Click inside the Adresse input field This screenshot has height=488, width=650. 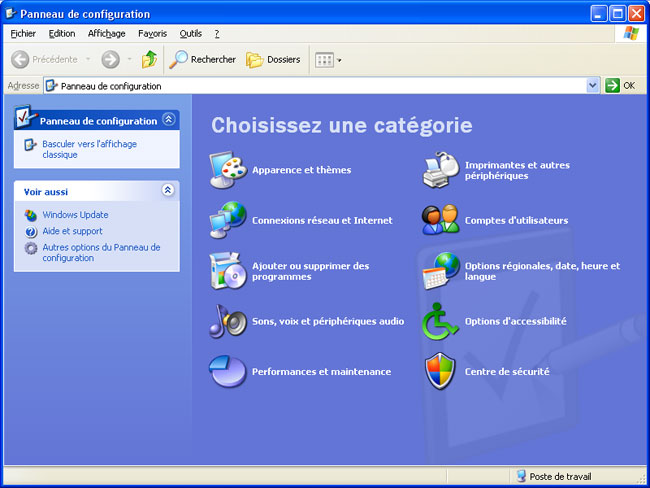point(320,86)
